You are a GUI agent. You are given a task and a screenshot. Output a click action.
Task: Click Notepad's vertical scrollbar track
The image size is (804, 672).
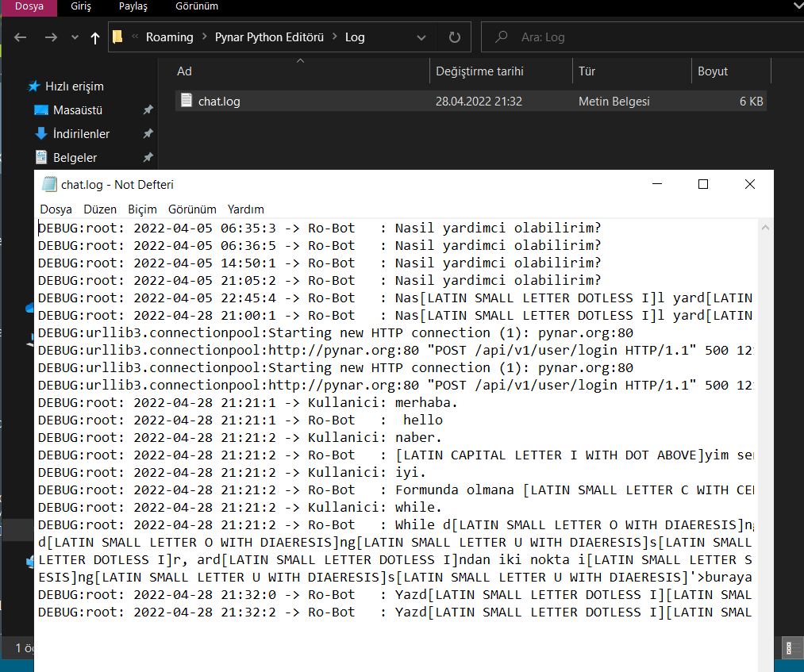pyautogui.click(x=764, y=436)
